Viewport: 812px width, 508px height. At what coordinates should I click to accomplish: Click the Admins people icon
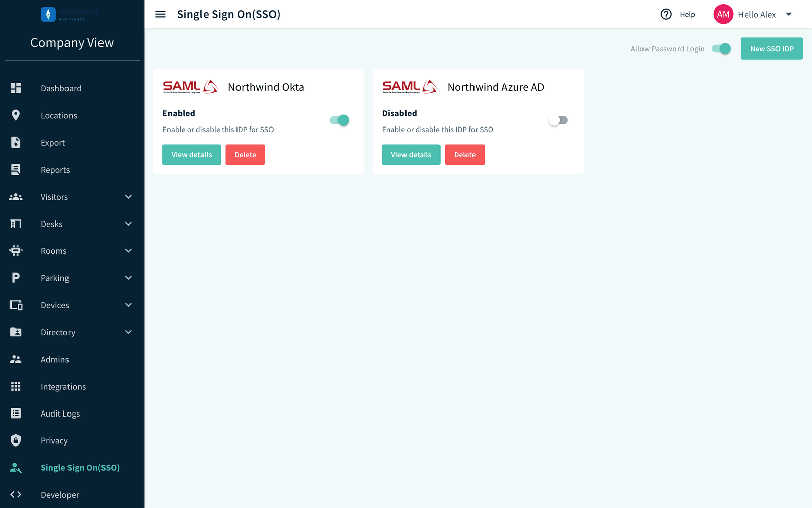16,359
